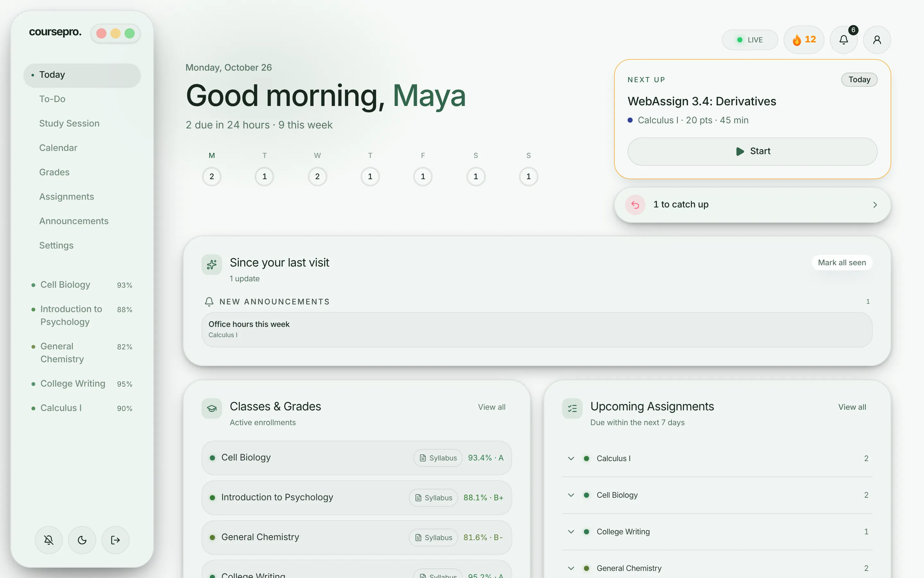Click the sign out icon

click(x=115, y=540)
